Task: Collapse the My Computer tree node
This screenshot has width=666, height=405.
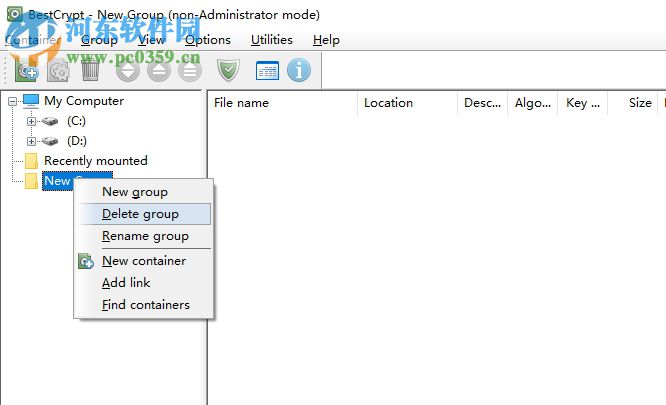Action: point(13,101)
